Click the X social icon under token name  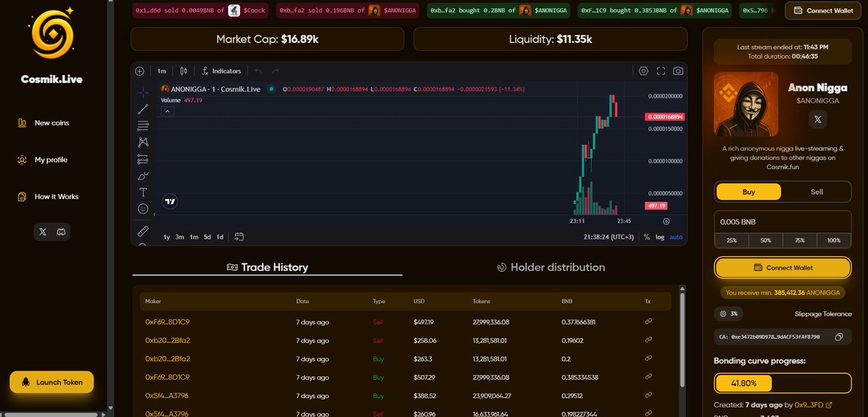[817, 119]
